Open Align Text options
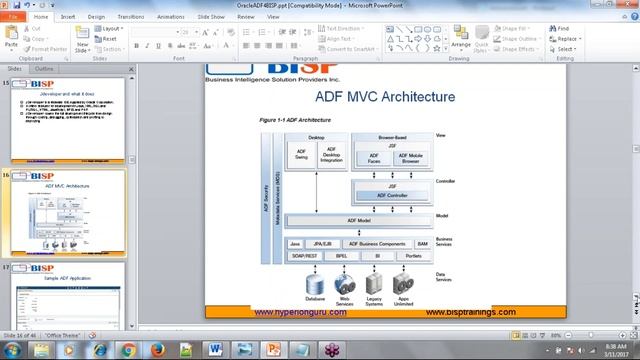Screen dimensions: 640x360 click(336, 39)
